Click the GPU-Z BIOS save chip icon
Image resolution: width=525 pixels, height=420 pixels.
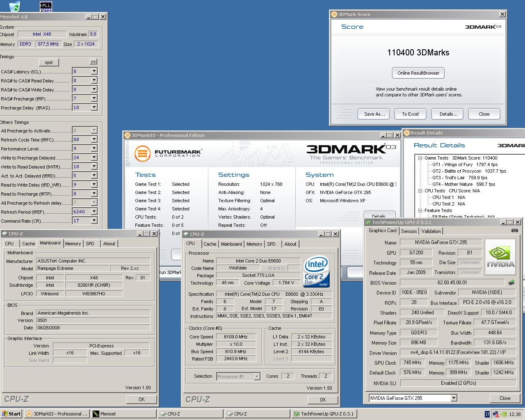click(511, 282)
